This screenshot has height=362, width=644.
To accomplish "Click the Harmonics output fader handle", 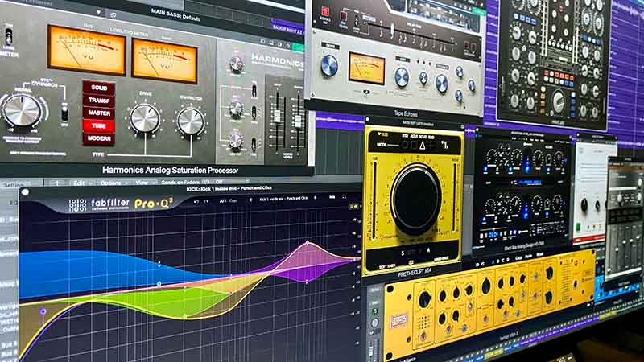I will pyautogui.click(x=298, y=121).
